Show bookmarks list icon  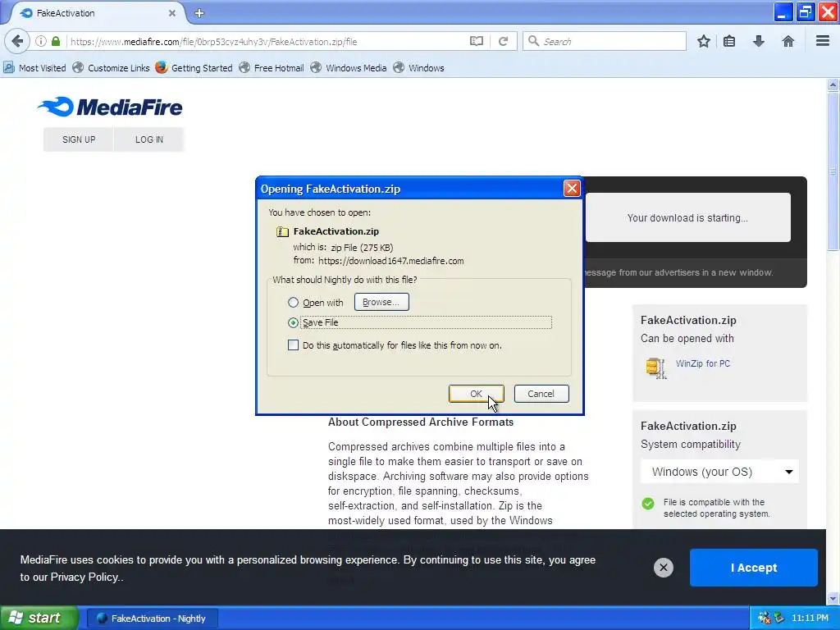point(729,41)
